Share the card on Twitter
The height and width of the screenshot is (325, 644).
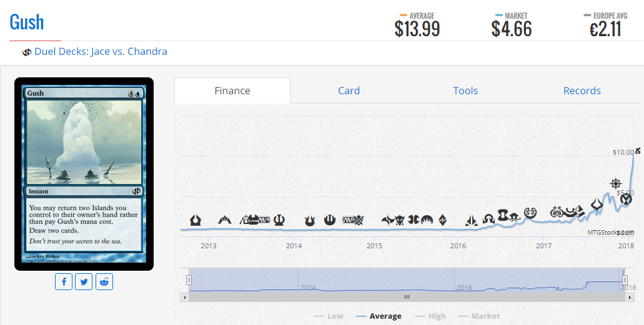pos(84,282)
